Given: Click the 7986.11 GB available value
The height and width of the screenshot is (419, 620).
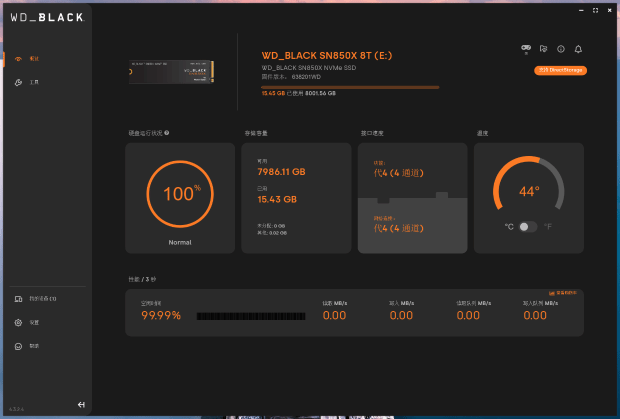Looking at the screenshot, I should [281, 172].
